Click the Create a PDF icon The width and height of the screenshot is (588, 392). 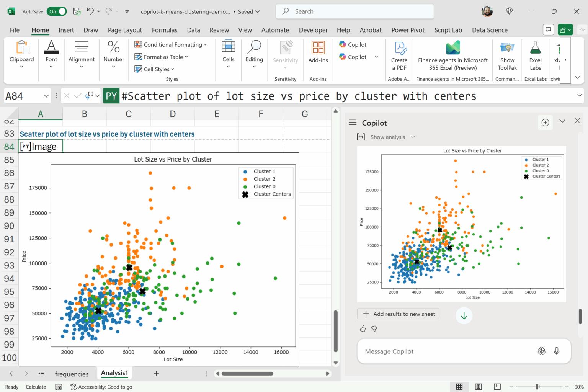400,49
